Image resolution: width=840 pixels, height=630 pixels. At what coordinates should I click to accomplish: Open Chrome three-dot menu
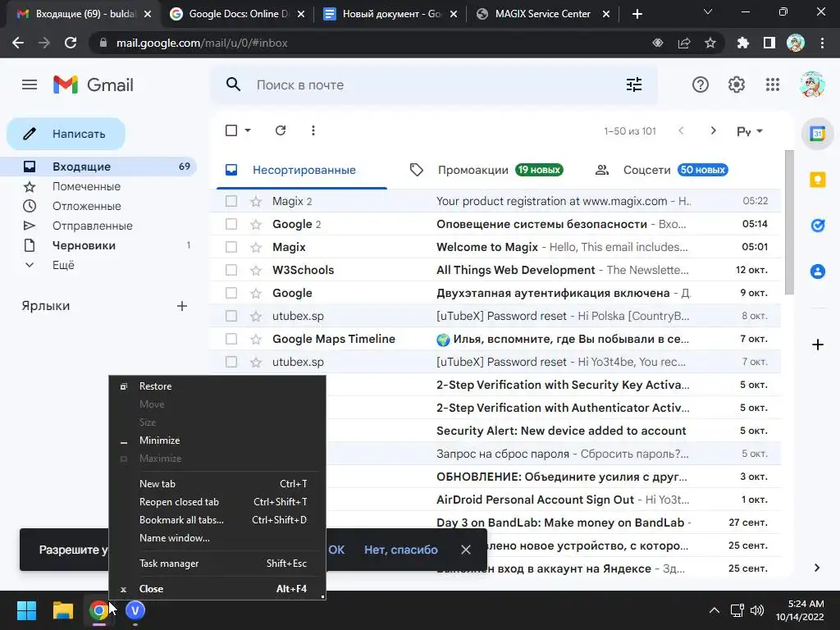pos(822,43)
